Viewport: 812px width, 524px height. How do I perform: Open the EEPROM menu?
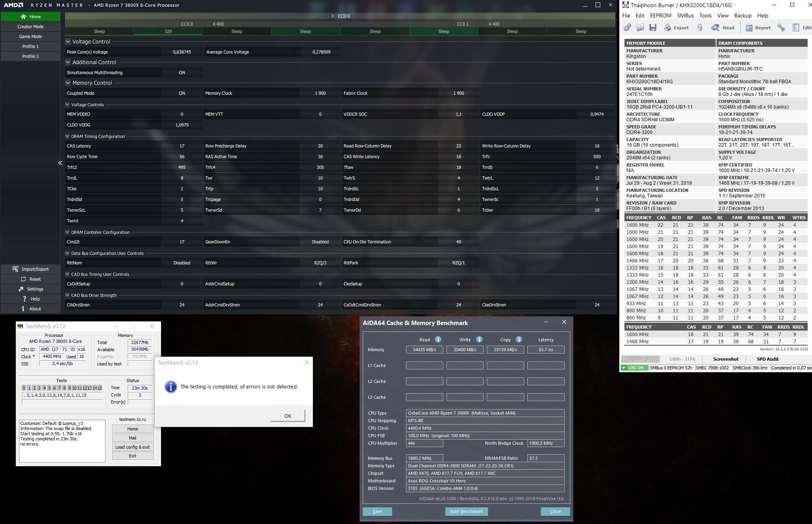pos(661,15)
